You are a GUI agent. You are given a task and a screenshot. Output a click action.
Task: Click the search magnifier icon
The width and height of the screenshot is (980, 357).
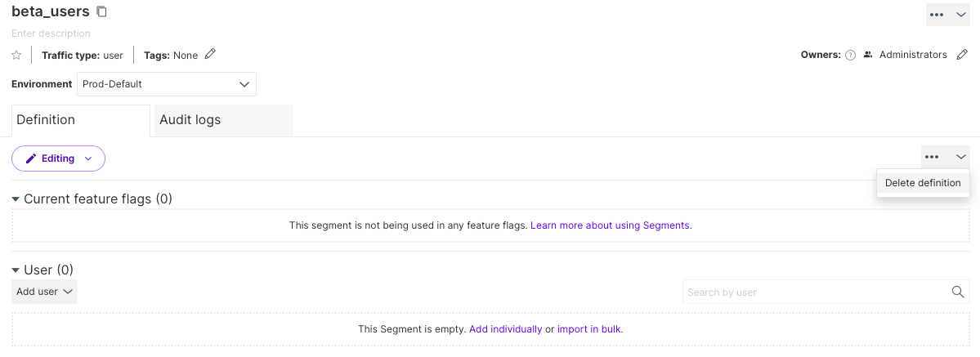(x=958, y=292)
